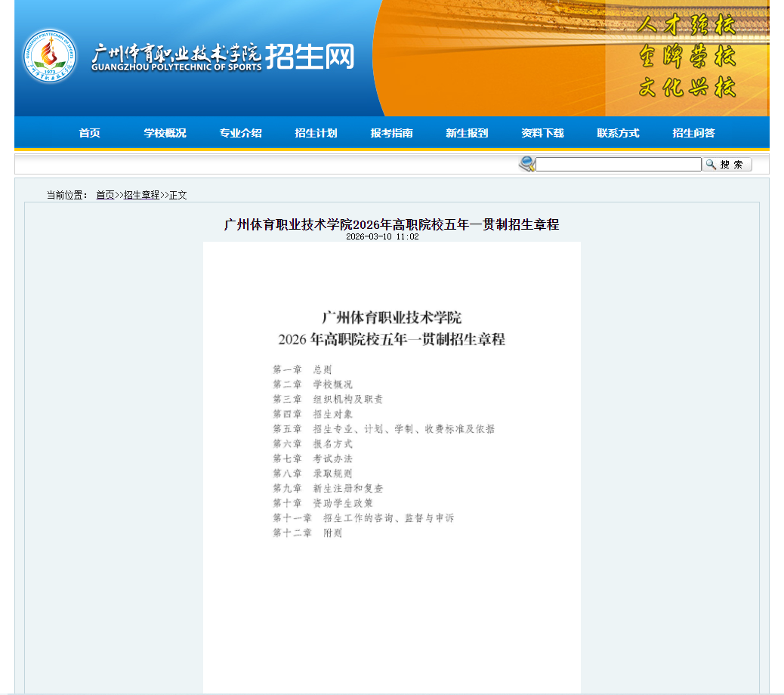Open the 联系方式 navigation item
This screenshot has height=695, width=784.
coord(619,132)
